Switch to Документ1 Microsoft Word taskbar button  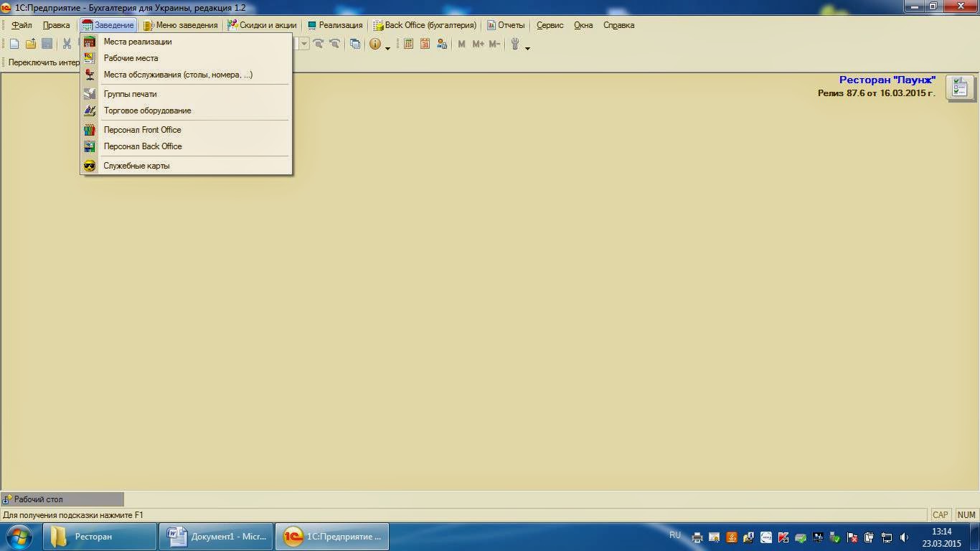click(216, 537)
